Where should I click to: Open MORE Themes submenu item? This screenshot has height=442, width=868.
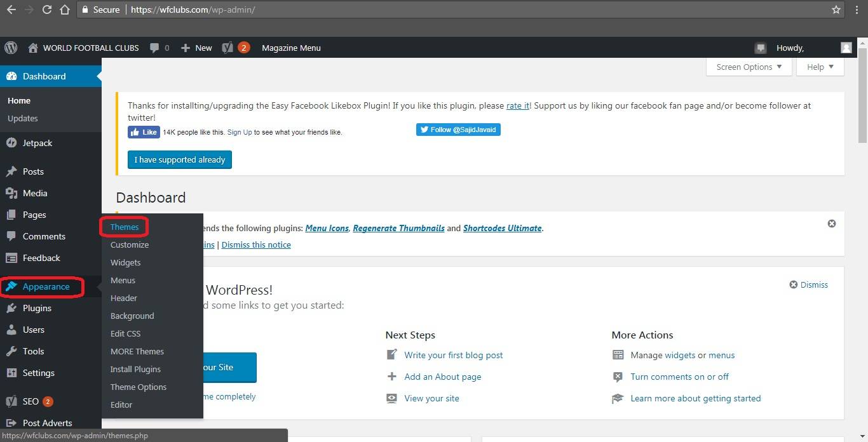(137, 351)
